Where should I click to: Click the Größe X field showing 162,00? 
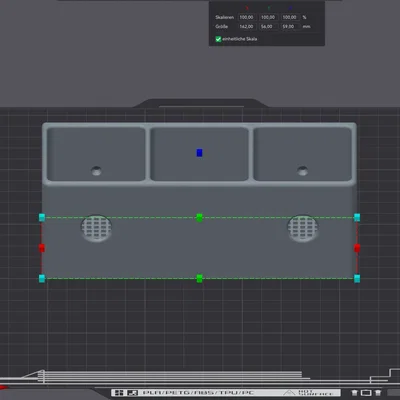247,26
